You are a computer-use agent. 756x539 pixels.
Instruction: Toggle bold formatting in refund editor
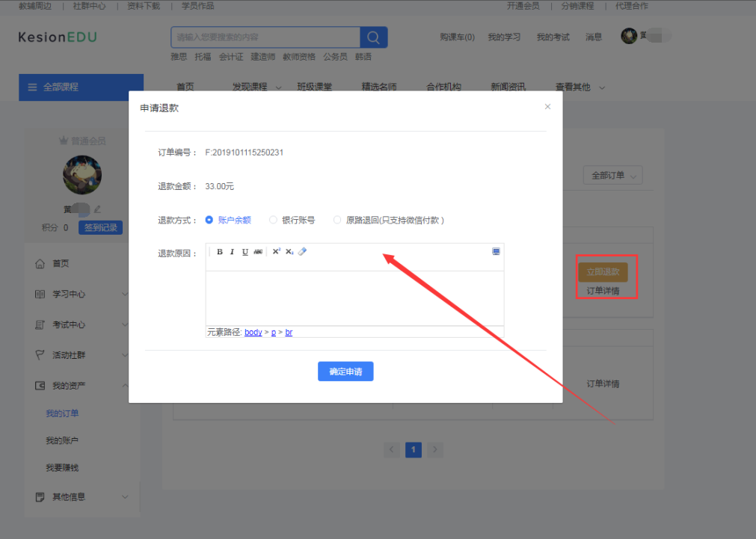point(220,252)
